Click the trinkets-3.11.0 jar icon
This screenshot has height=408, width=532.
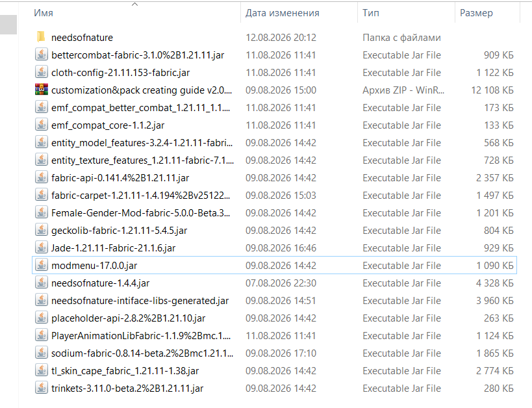42,388
